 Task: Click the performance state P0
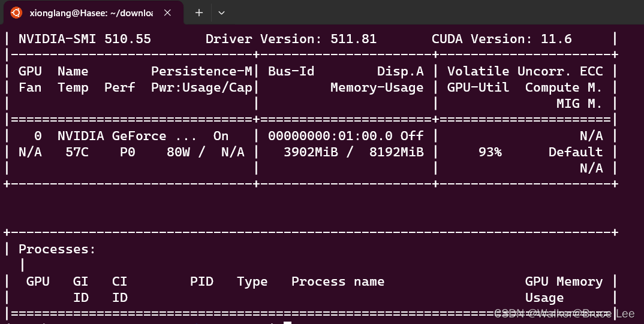[127, 152]
